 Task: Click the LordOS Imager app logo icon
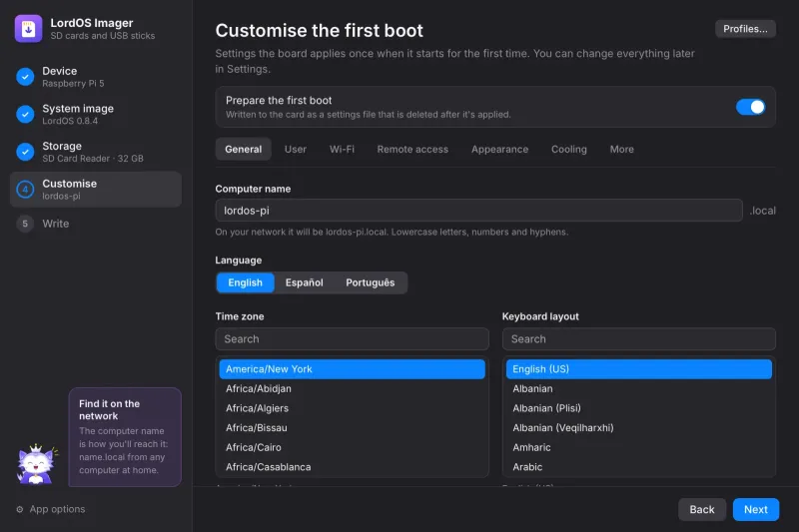point(29,29)
